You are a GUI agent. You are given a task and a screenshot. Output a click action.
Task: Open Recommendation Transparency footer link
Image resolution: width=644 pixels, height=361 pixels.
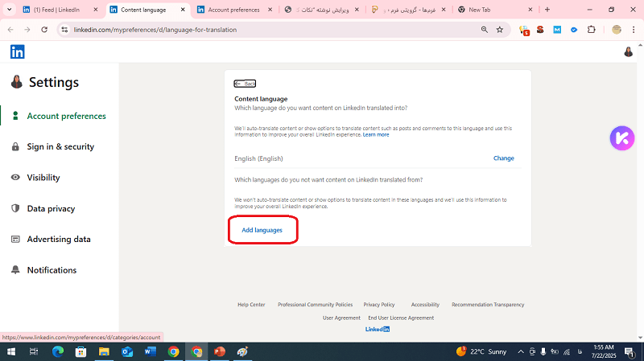point(488,305)
